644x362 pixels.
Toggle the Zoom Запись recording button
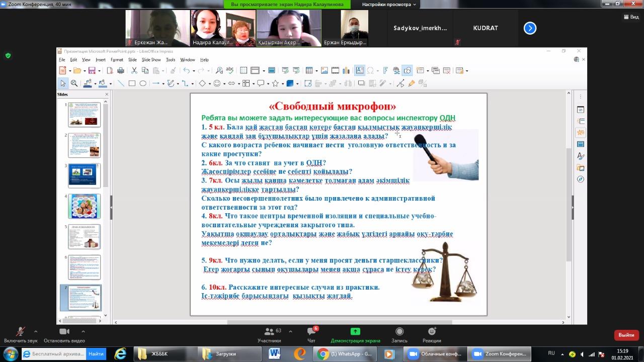click(x=399, y=334)
